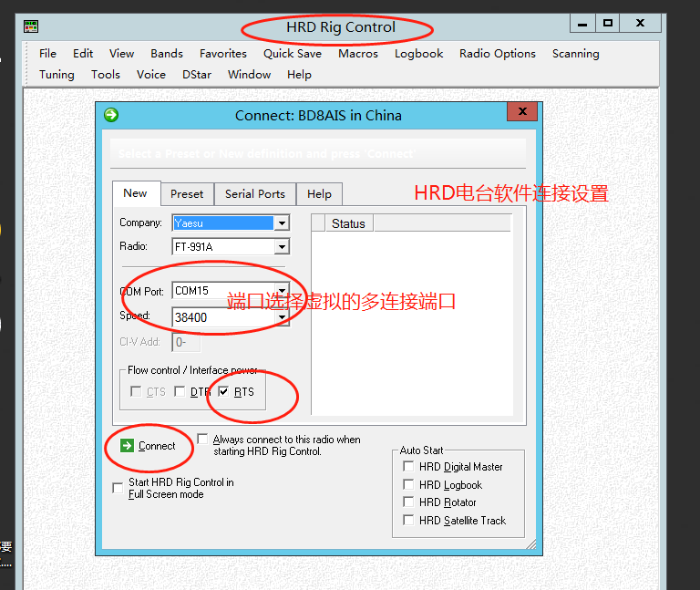700x590 pixels.
Task: Enable Always connect to this radio checkbox
Action: click(x=202, y=439)
